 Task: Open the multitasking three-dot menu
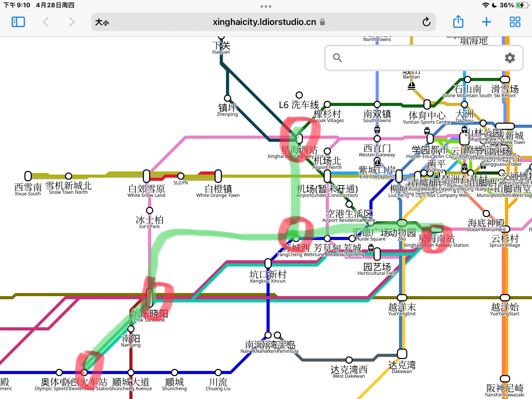pos(266,6)
